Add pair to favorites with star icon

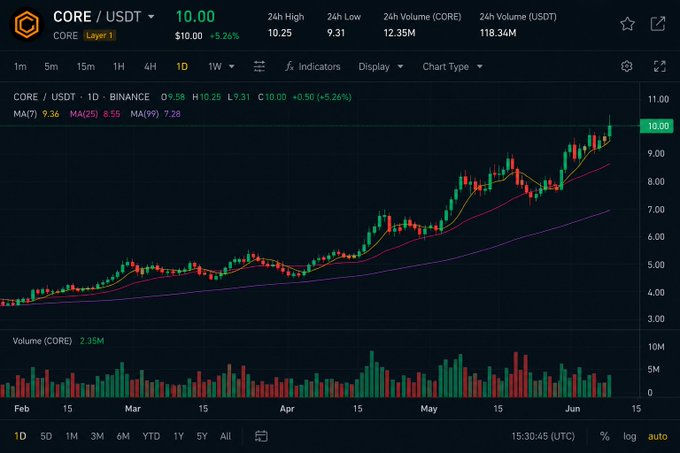627,24
